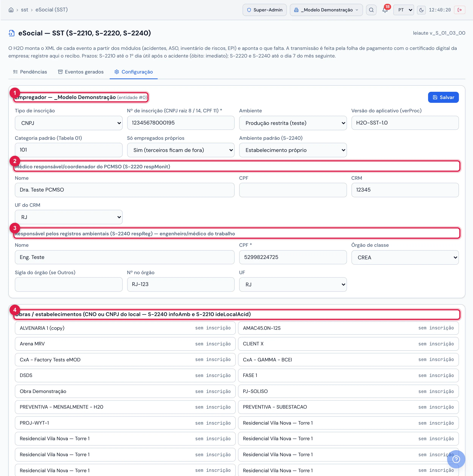The height and width of the screenshot is (476, 473).
Task: Select the CxA - Factory Tests eMOD row
Action: pos(125,360)
